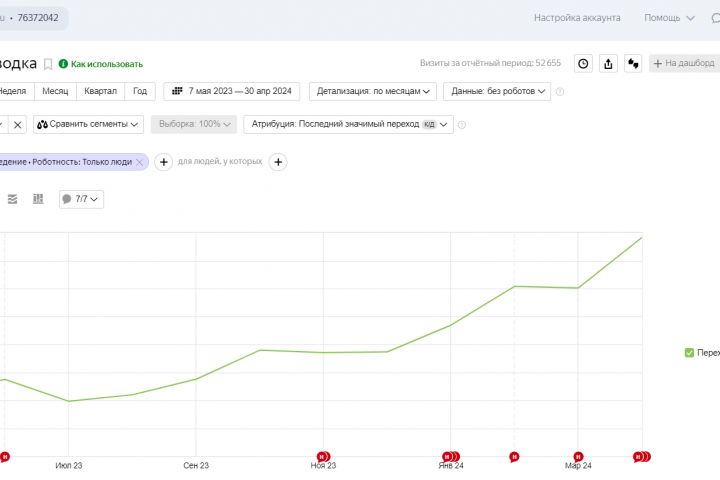Add report to dashboard with 'На дашборд'
The height and width of the screenshot is (480, 720).
[684, 63]
